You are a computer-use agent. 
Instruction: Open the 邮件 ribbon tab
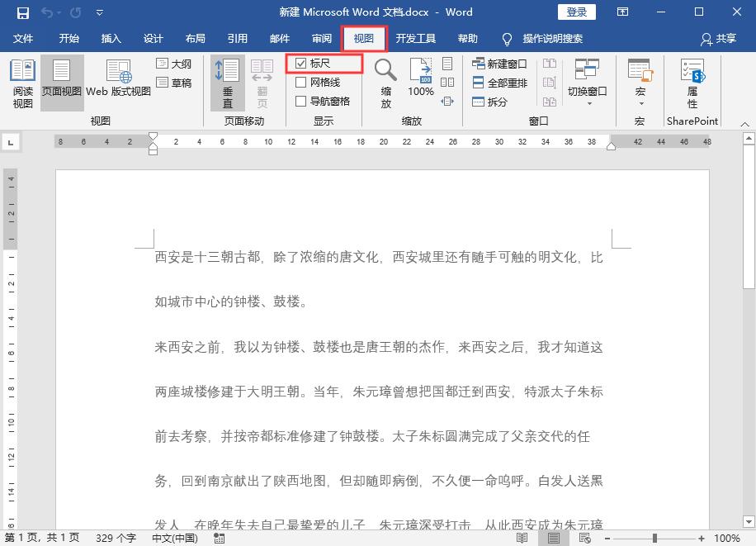pyautogui.click(x=279, y=38)
